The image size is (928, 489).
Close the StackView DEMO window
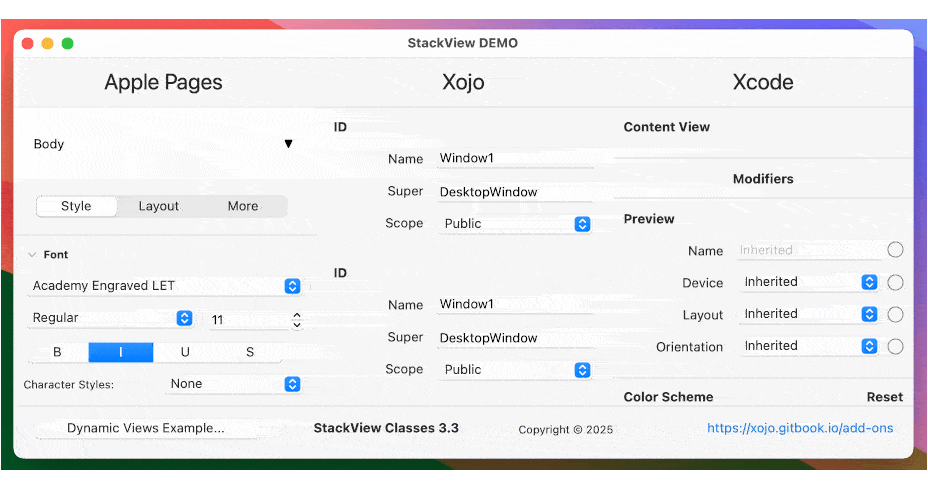click(x=27, y=43)
